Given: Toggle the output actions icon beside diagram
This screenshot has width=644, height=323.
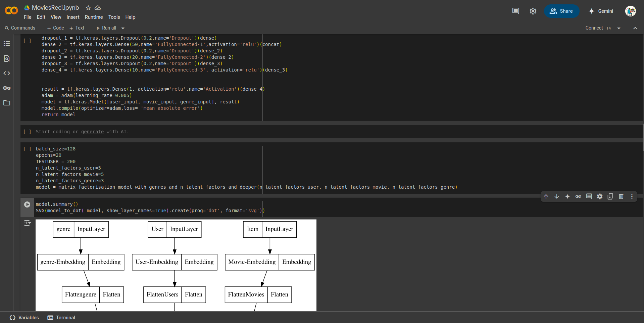Looking at the screenshot, I should coord(27,223).
